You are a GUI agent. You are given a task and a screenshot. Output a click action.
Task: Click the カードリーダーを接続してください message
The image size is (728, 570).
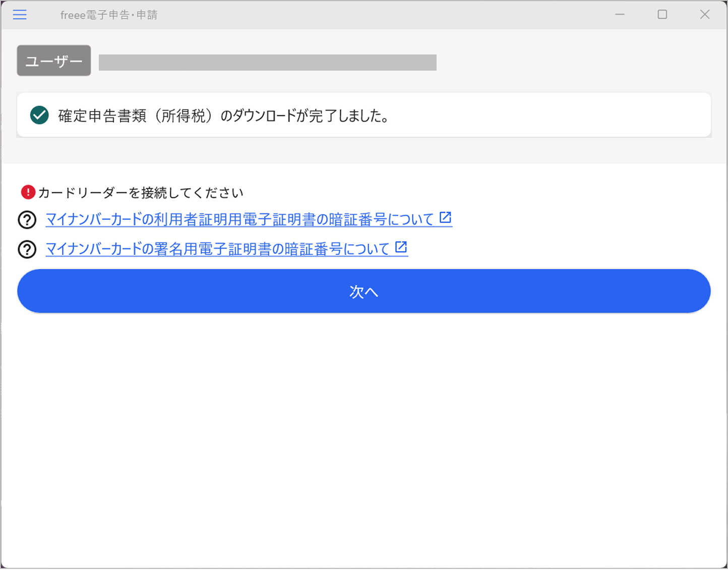(141, 193)
